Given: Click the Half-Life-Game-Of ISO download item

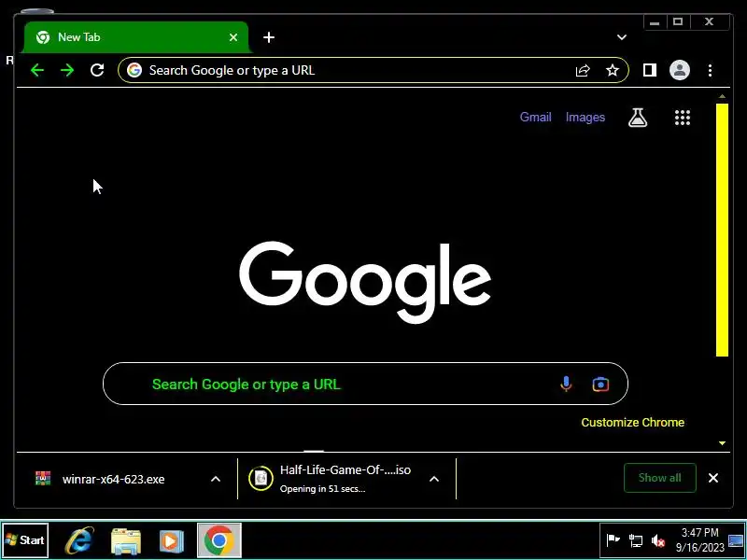Looking at the screenshot, I should 345,479.
